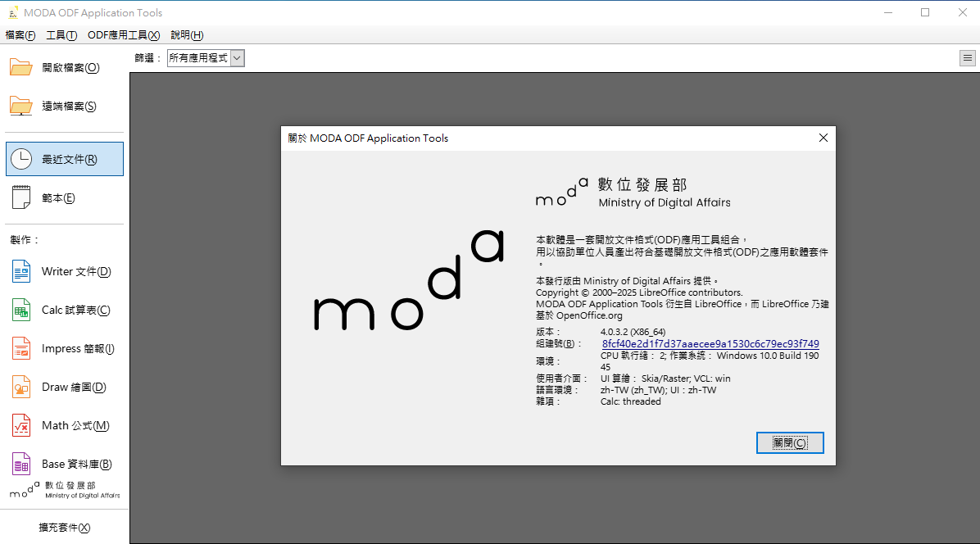Create a new Base 資料庫(B)

[x=77, y=464]
